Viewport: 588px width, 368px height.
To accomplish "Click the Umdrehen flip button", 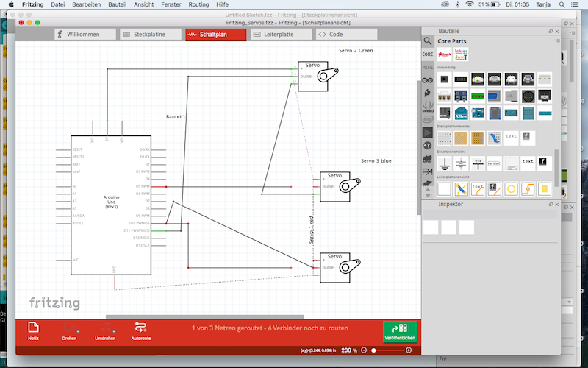I will pos(105,331).
